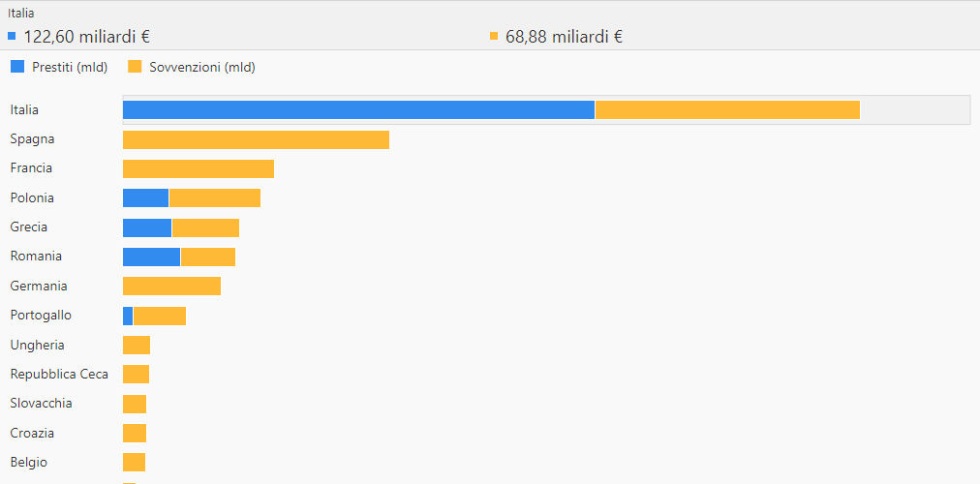The image size is (980, 484).
Task: Select the Slovacchia orange bar
Action: [135, 404]
